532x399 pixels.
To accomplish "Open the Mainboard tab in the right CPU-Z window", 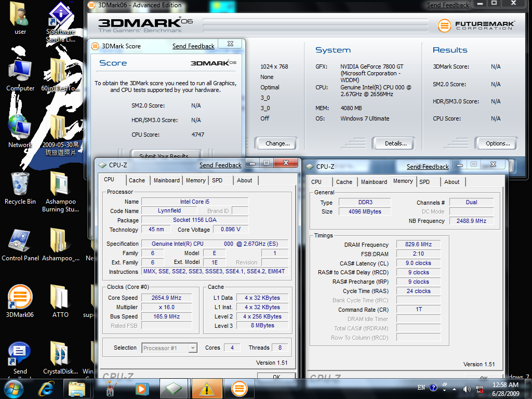I will (374, 182).
